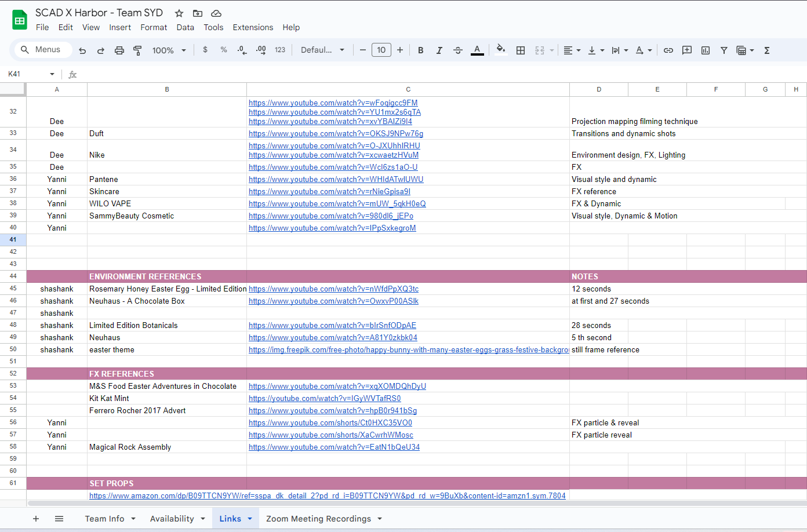Increase decimal places icon
This screenshot has height=532, width=807.
(x=261, y=50)
